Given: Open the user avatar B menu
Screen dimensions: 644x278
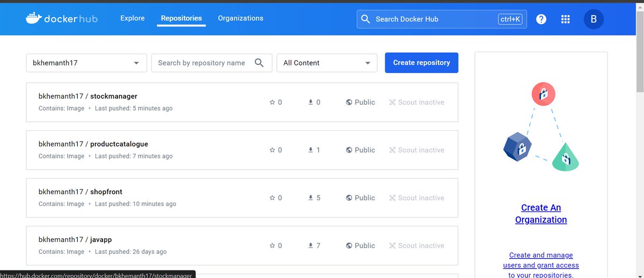Looking at the screenshot, I should (594, 19).
